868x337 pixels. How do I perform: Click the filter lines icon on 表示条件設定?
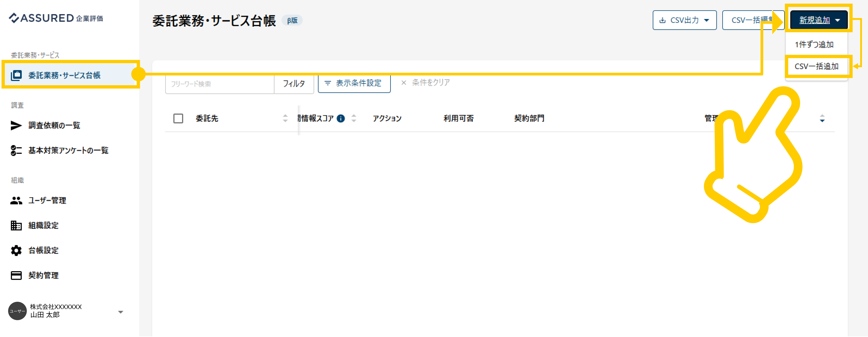[328, 83]
